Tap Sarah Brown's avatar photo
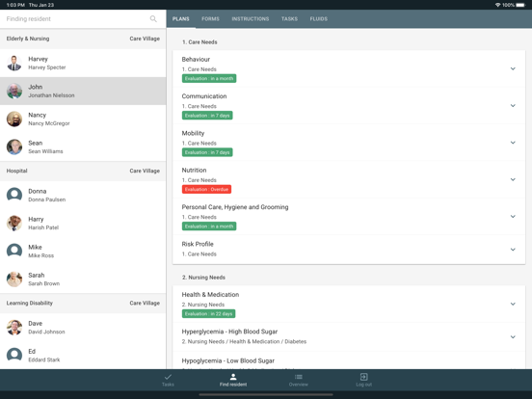Screen dimensions: 532x399 point(14,279)
